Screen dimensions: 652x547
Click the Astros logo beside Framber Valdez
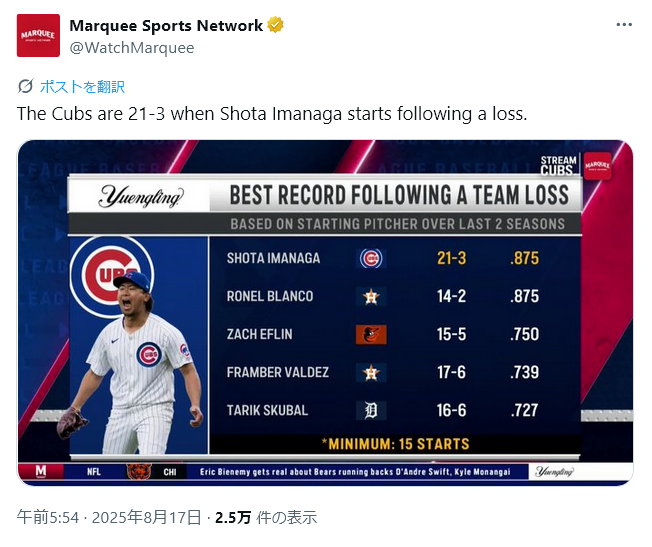tap(371, 373)
